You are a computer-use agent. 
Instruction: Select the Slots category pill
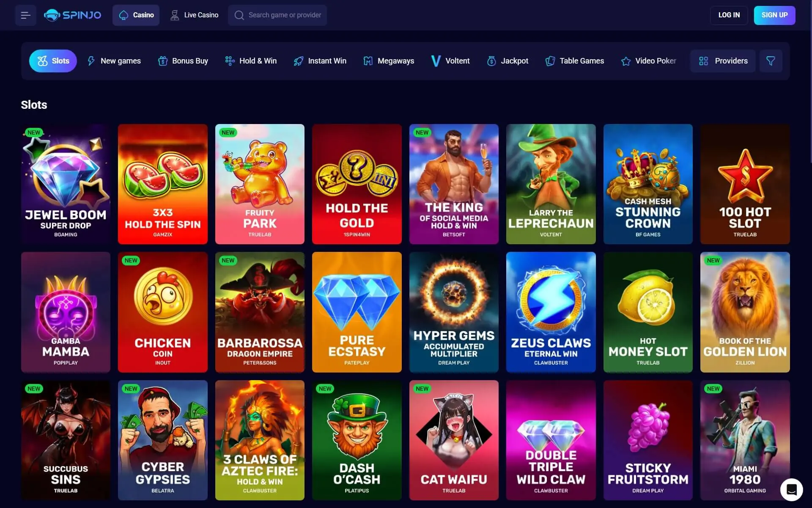[x=53, y=61]
